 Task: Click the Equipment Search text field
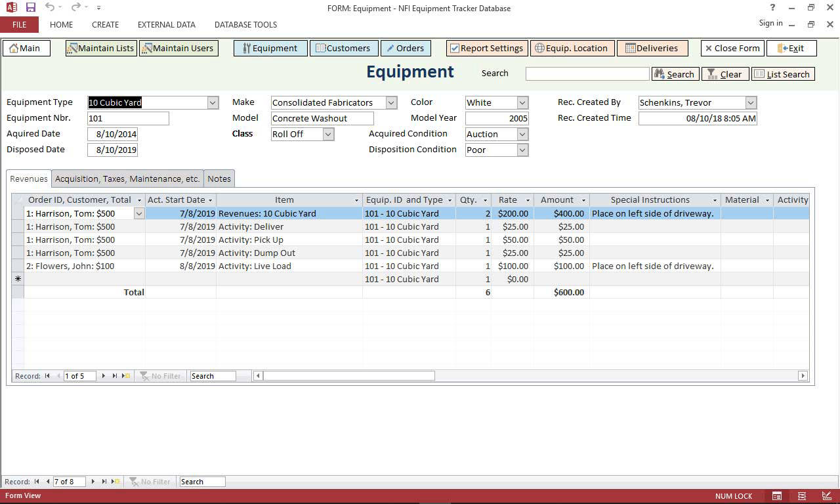point(587,73)
